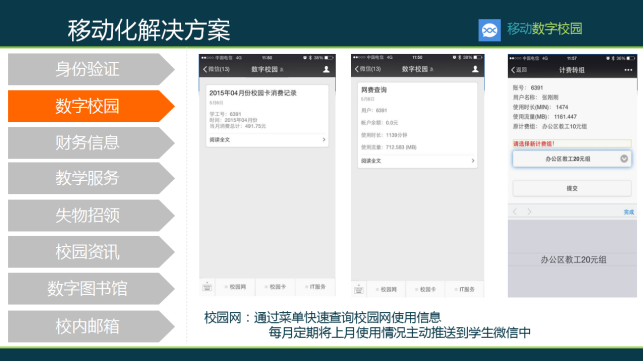Open the 办公区教工20元组 dropdown selector
The width and height of the screenshot is (643, 361).
click(x=572, y=159)
